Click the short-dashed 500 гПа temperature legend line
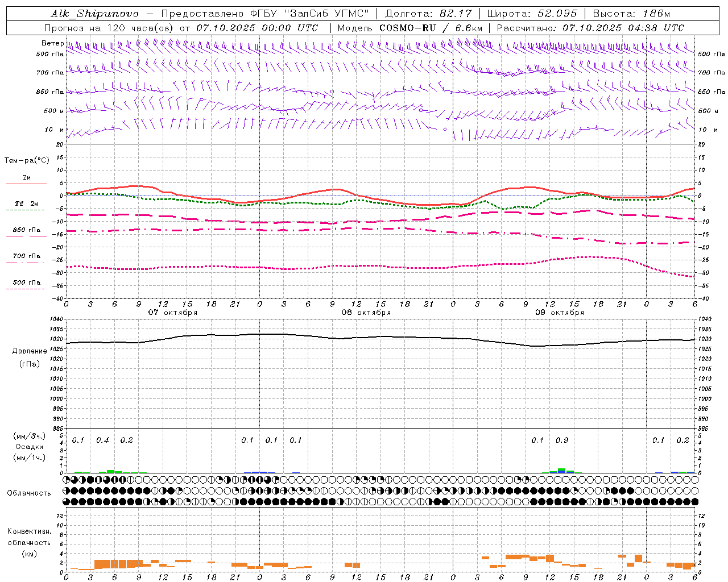Viewport: 728px width, 582px height. 26,289
